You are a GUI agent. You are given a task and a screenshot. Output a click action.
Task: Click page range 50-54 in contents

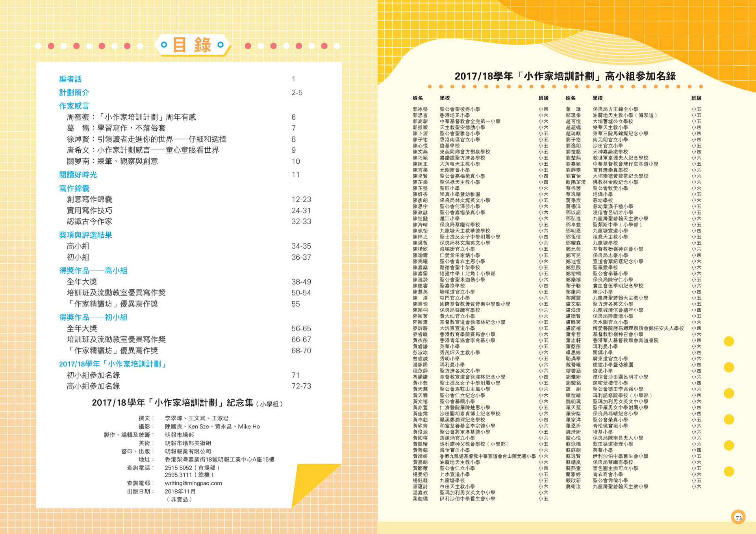(301, 293)
